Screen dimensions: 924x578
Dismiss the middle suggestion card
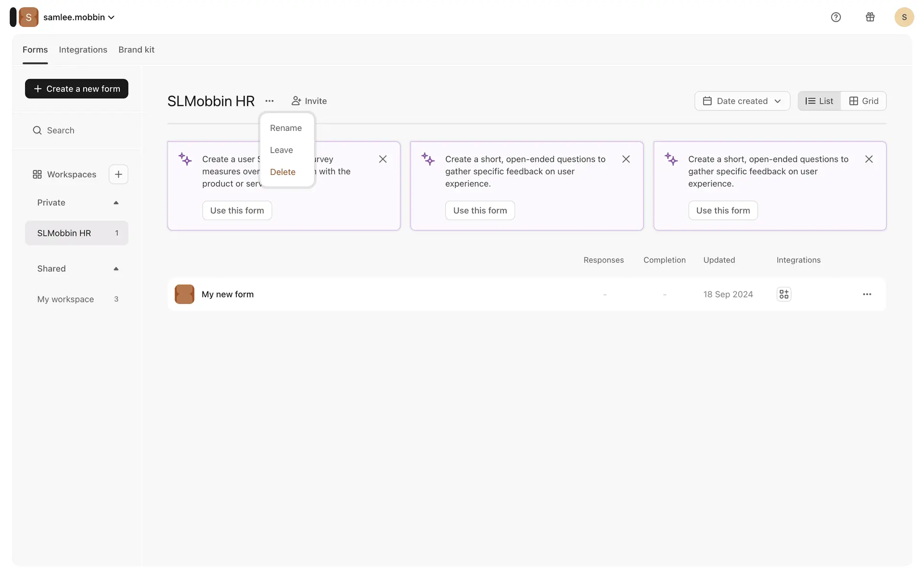(x=626, y=159)
